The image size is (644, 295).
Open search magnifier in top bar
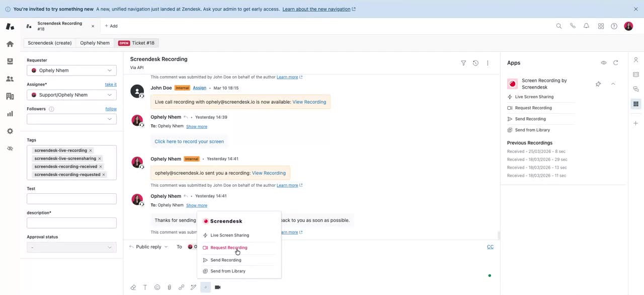click(x=559, y=26)
